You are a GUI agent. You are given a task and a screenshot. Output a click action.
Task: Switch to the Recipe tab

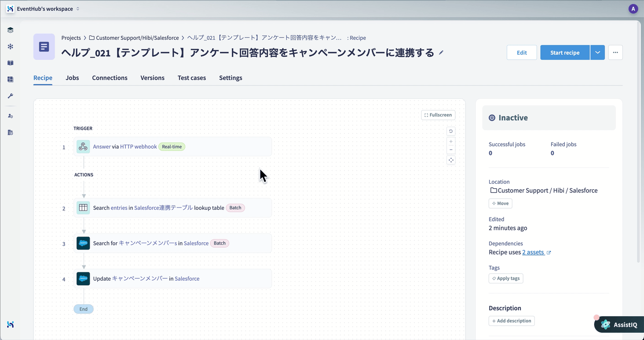tap(43, 78)
